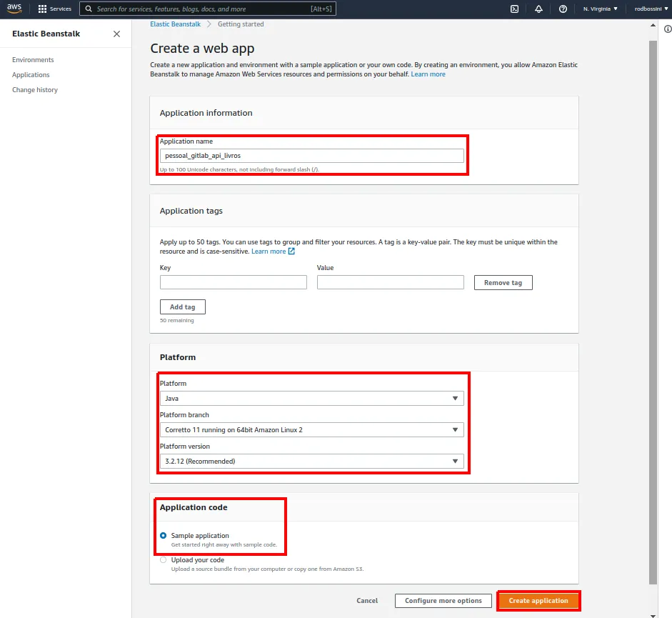This screenshot has height=618, width=672.
Task: Open the N. Virginia region selector
Action: 600,9
